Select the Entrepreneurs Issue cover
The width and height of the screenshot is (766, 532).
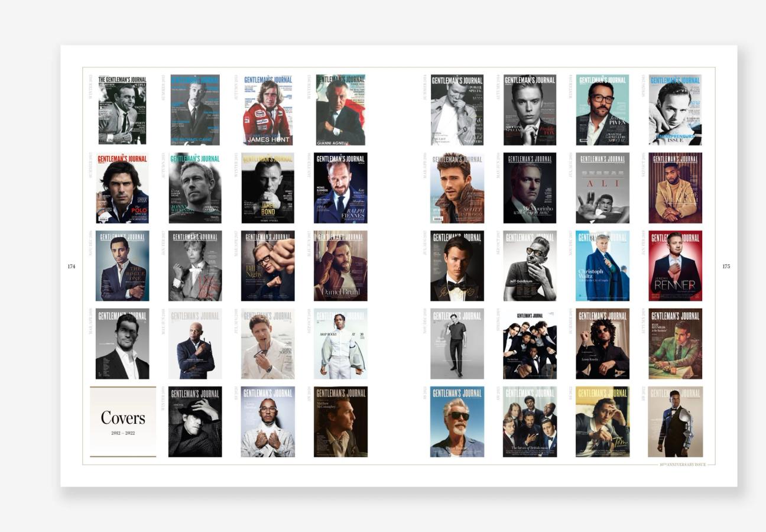click(x=675, y=110)
